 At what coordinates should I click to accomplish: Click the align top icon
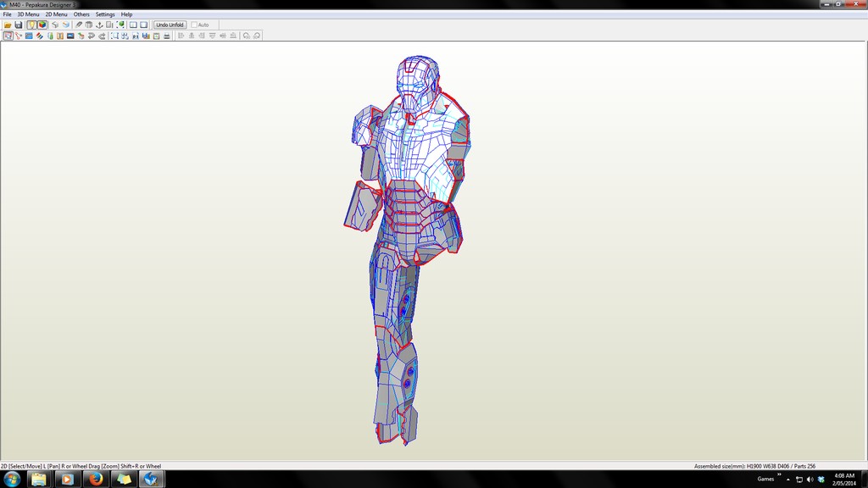pos(212,36)
